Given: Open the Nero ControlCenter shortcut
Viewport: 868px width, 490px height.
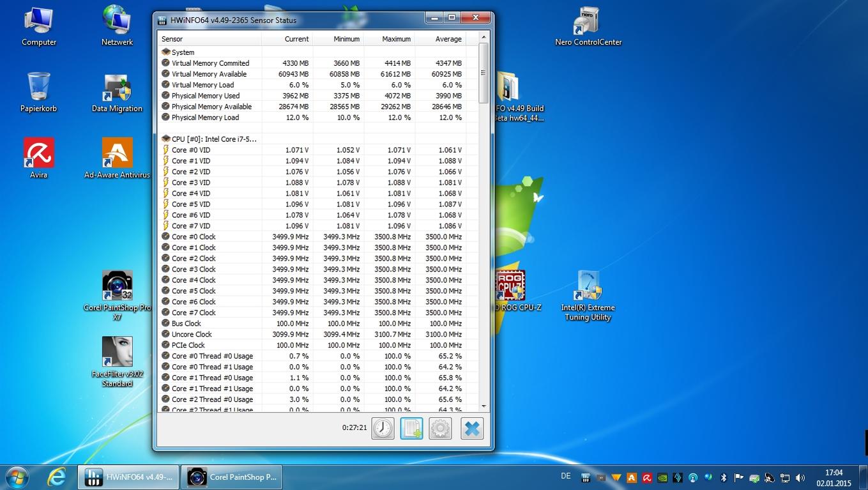Looking at the screenshot, I should pos(588,26).
